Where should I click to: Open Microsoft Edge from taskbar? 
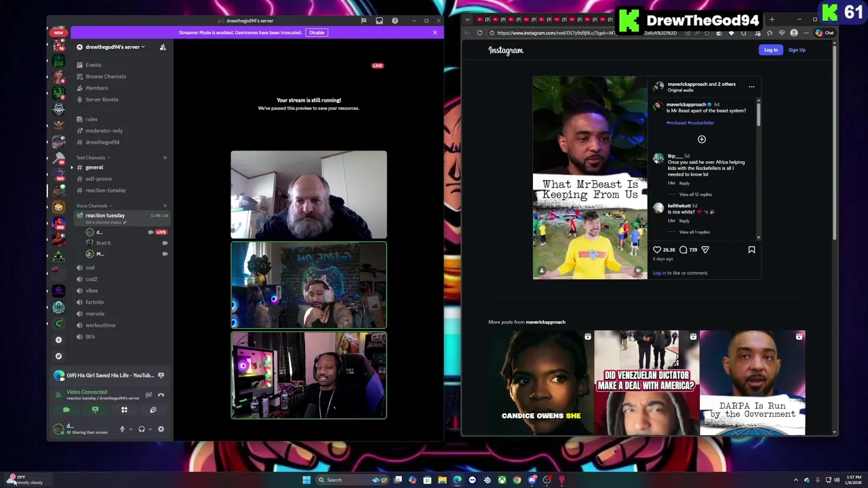[x=457, y=480]
